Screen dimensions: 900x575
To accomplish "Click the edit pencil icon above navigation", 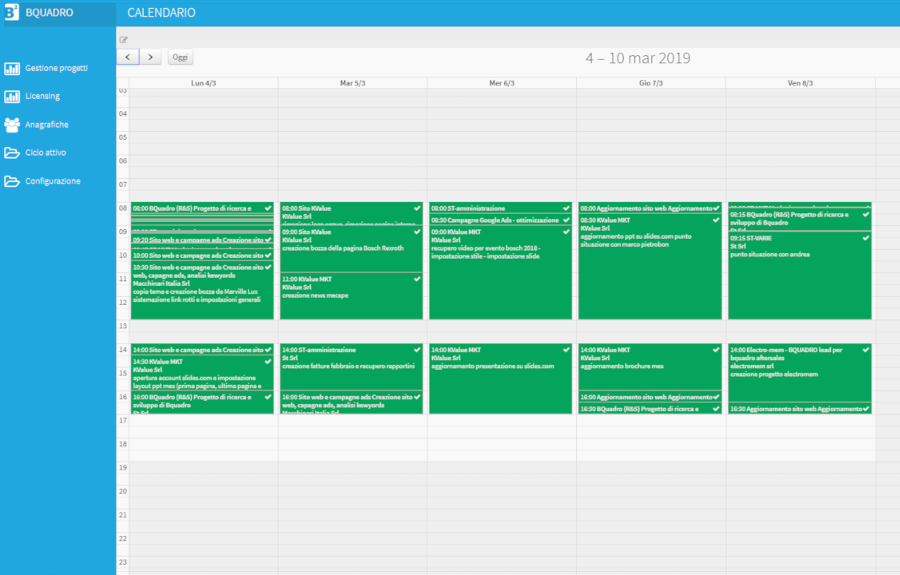I will pos(123,40).
